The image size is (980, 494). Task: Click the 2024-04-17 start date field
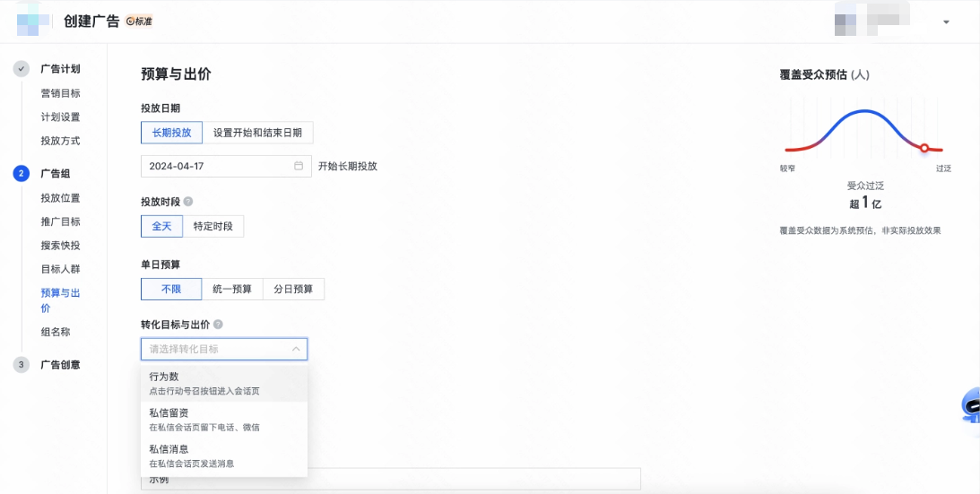pyautogui.click(x=215, y=166)
